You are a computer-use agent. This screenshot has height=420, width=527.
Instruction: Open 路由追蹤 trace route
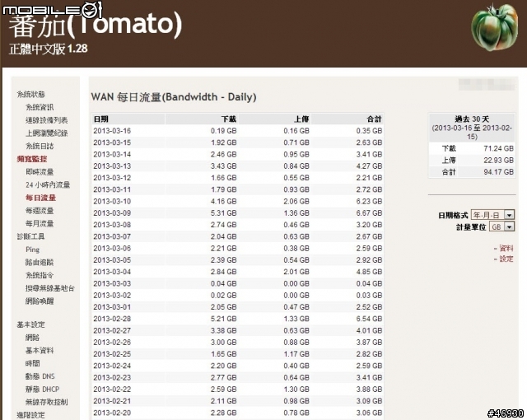click(40, 263)
